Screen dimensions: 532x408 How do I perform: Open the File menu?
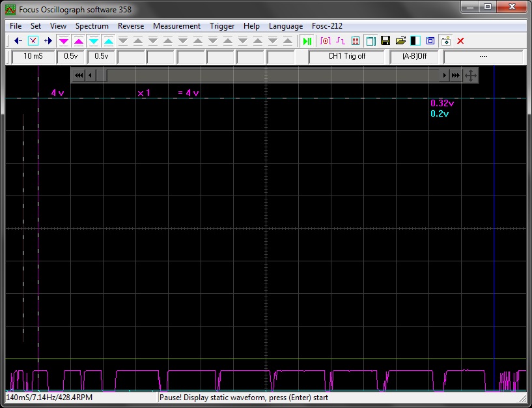tap(16, 26)
